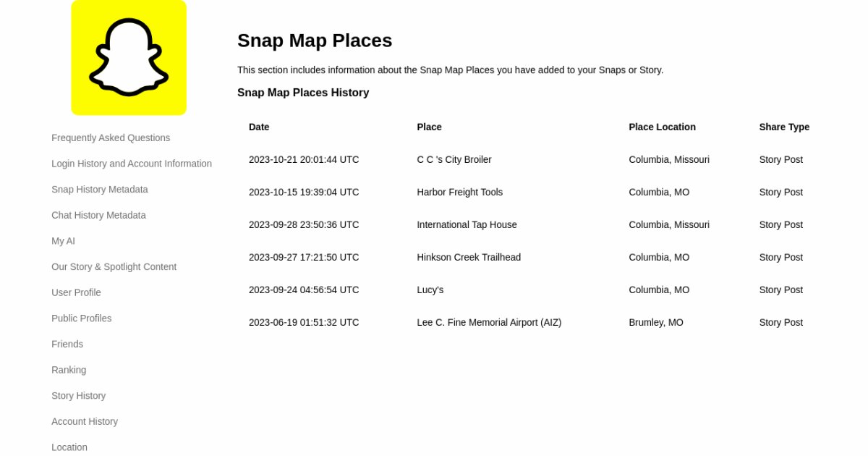Click the Place column header
This screenshot has height=456, width=868.
[x=429, y=127]
